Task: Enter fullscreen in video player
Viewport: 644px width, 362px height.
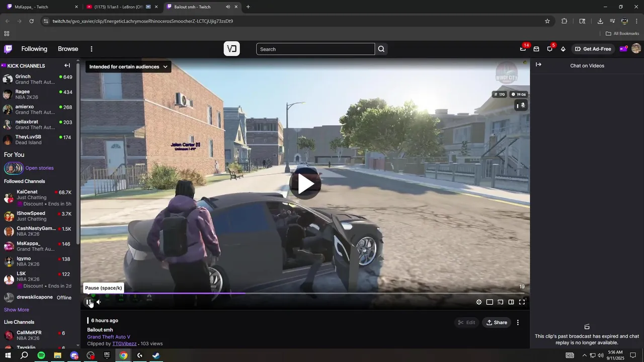Action: pos(522,302)
